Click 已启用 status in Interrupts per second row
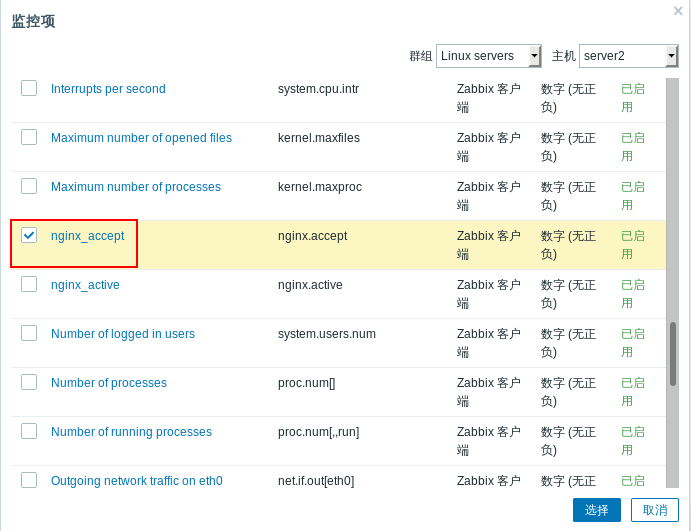This screenshot has height=531, width=691. click(633, 98)
